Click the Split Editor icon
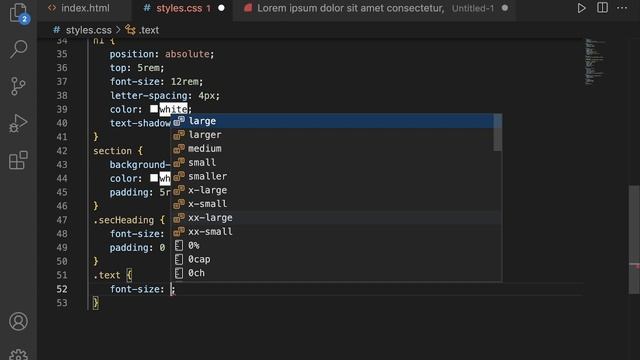Image resolution: width=640 pixels, height=360 pixels. click(602, 8)
